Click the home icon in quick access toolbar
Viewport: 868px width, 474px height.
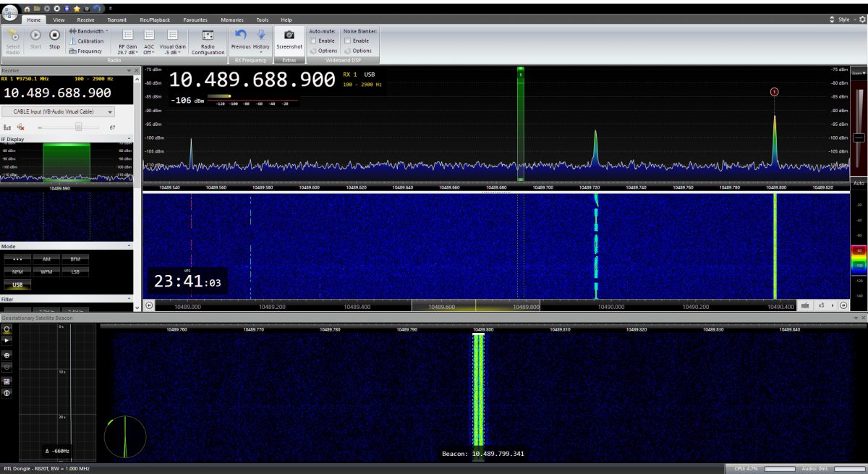[x=27, y=8]
